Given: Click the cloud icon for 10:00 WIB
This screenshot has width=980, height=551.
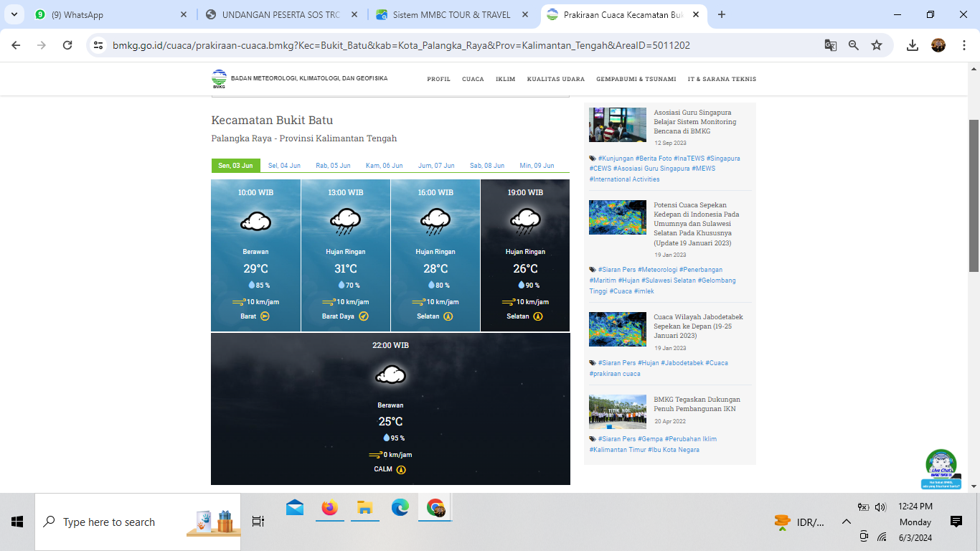Looking at the screenshot, I should (255, 221).
